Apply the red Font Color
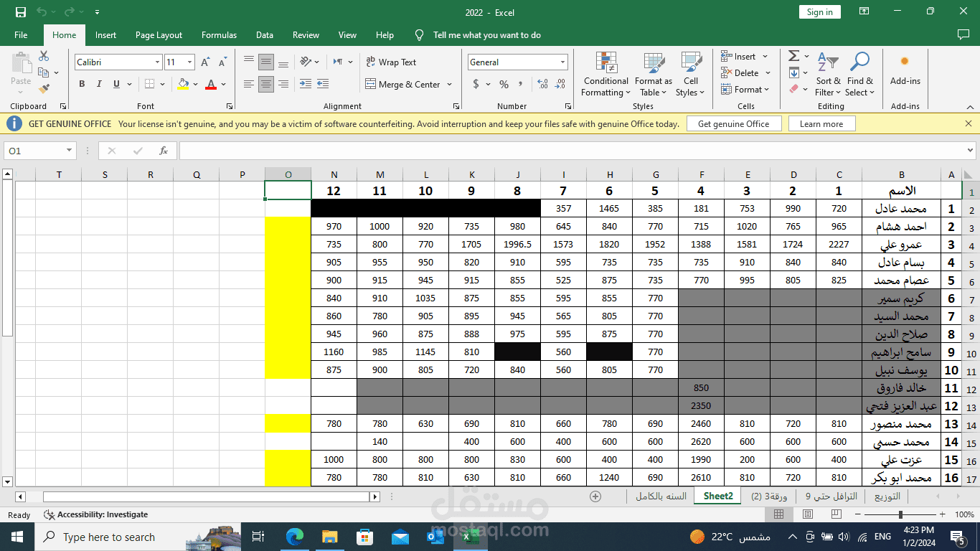This screenshot has height=551, width=980. pyautogui.click(x=211, y=84)
